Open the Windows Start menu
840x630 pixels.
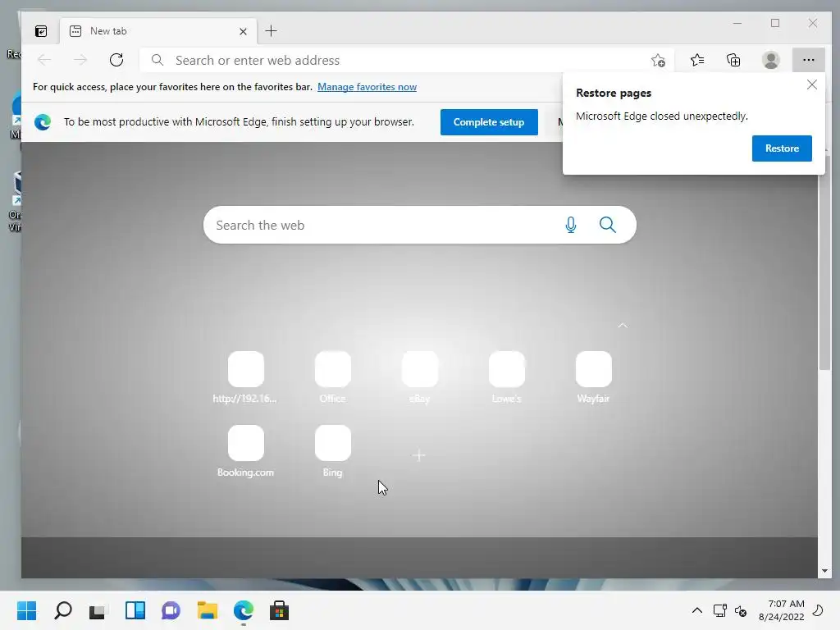[27, 610]
